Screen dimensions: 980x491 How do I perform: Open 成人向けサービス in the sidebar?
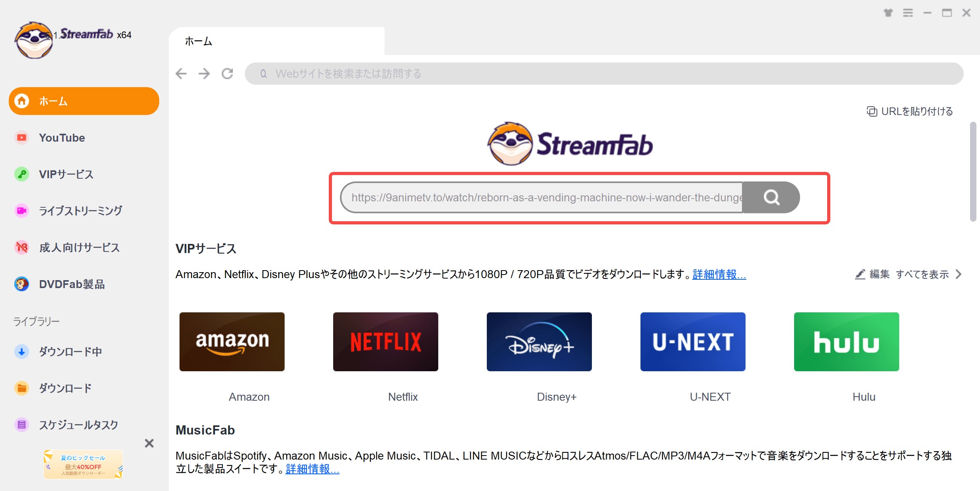click(x=84, y=247)
